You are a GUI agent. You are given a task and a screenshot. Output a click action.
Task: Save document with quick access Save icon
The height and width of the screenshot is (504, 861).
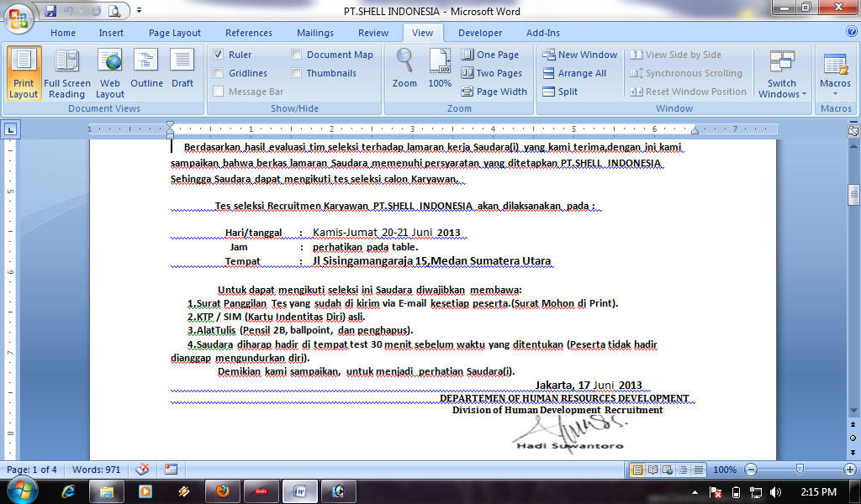[x=50, y=10]
